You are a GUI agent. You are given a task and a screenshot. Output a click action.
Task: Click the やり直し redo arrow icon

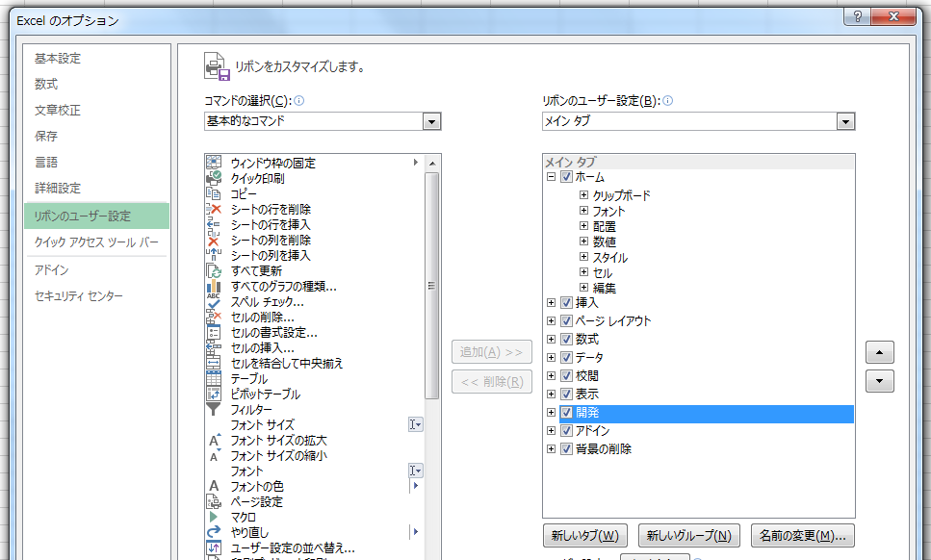[x=214, y=533]
